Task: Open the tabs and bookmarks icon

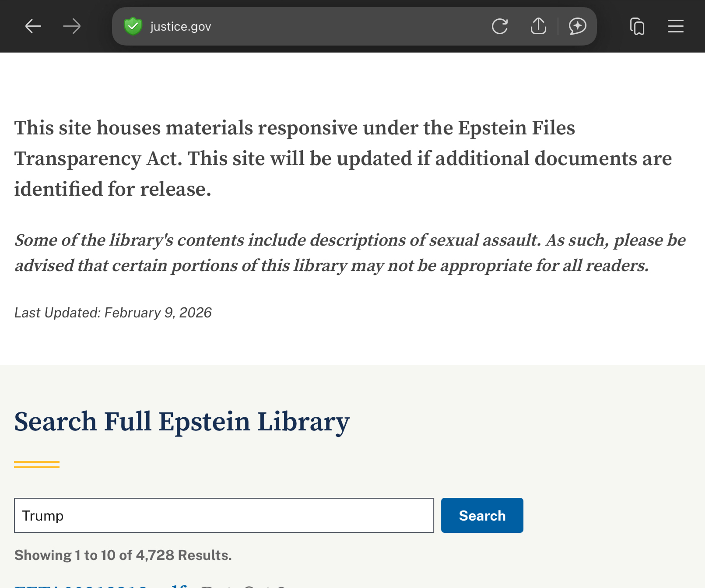Action: (x=637, y=26)
